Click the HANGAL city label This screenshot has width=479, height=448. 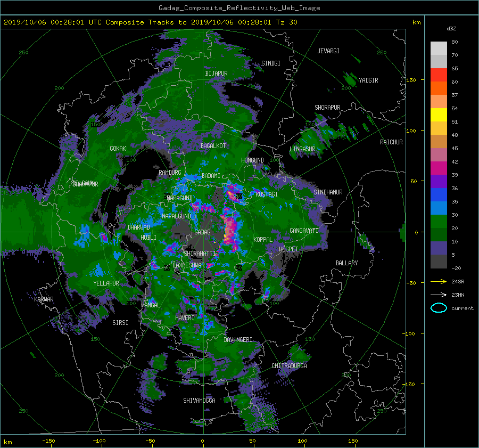[x=151, y=305]
